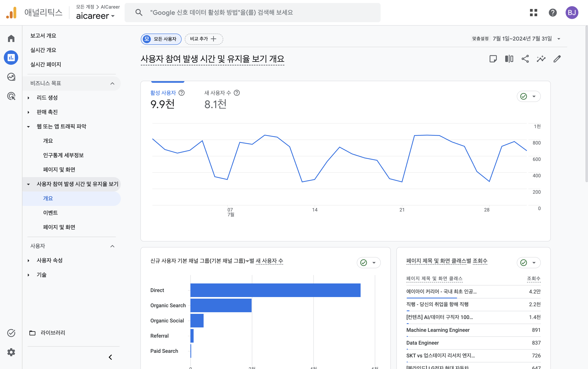Click the checkmark circle icon in left rail

point(11,333)
